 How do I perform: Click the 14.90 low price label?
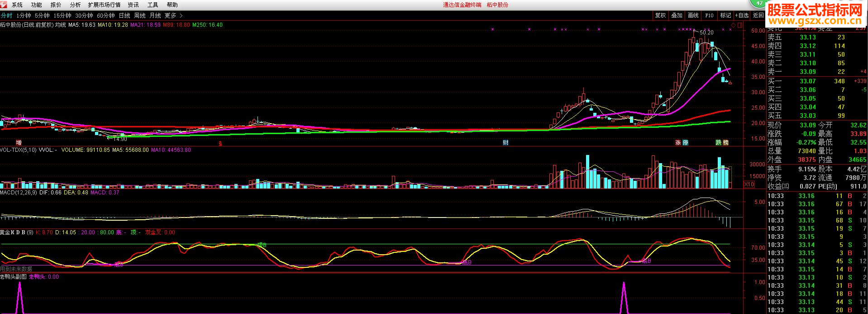[120, 139]
